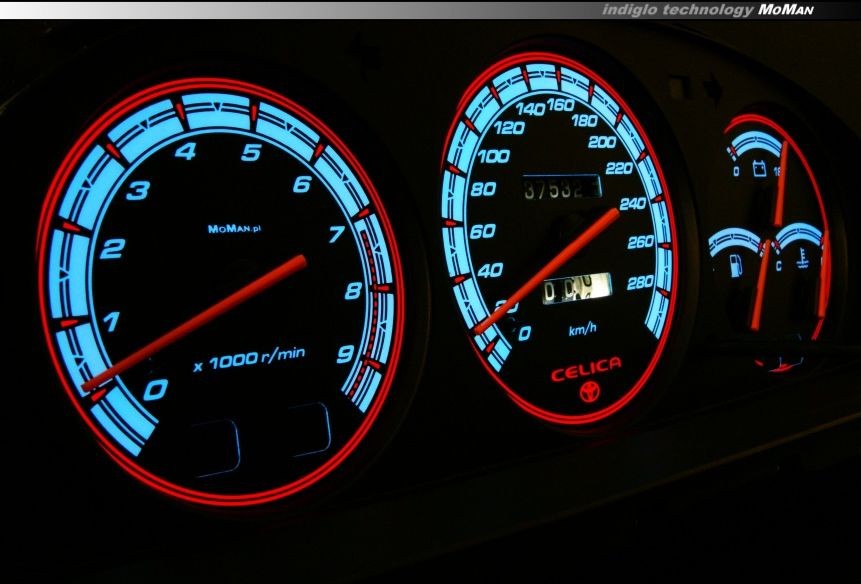The width and height of the screenshot is (861, 584).
Task: Click the speedometer 240 marking
Action: tap(633, 204)
